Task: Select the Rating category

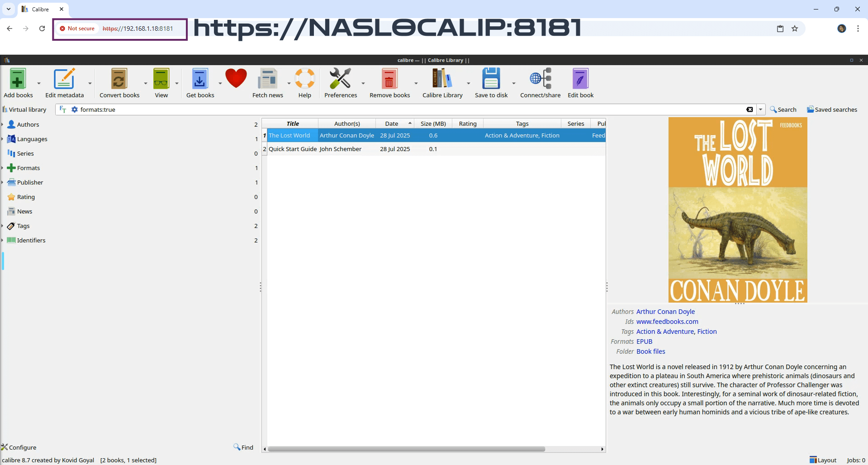Action: (26, 197)
